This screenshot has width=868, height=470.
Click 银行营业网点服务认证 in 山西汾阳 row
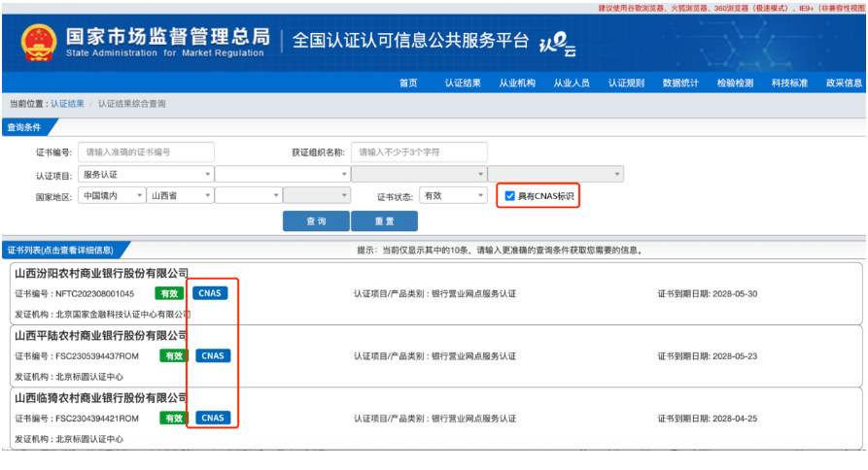point(474,293)
